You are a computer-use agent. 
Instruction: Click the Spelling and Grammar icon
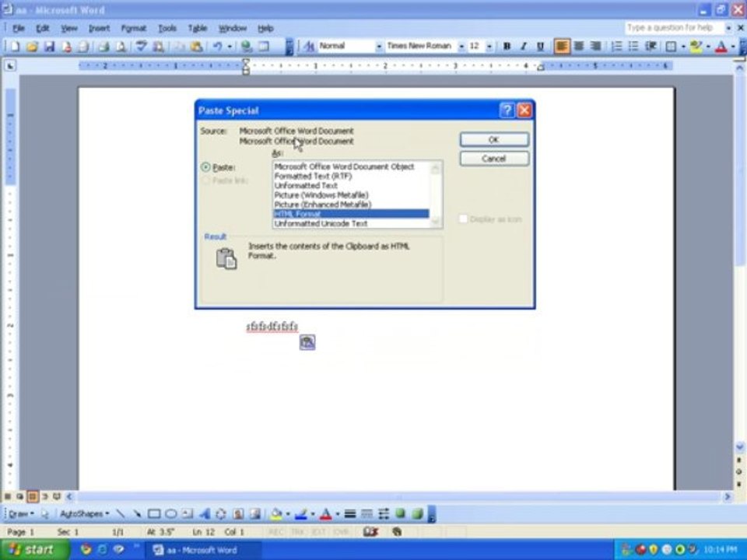click(x=141, y=46)
